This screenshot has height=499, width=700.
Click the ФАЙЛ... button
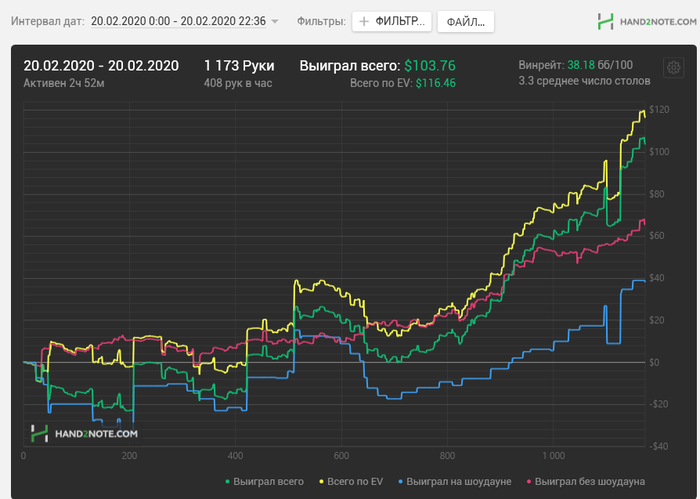[466, 21]
